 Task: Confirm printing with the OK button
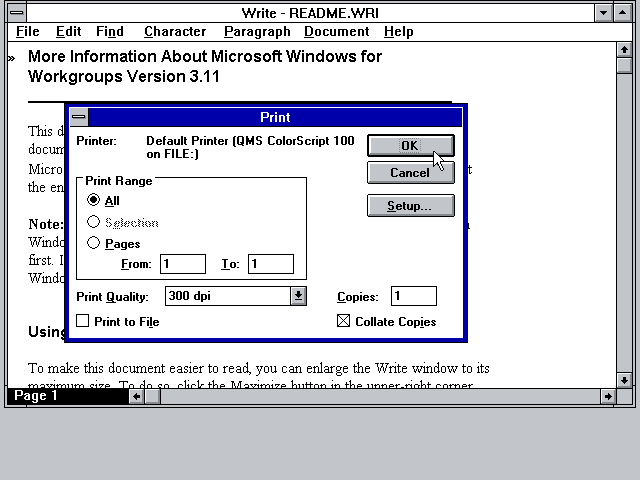(x=411, y=146)
